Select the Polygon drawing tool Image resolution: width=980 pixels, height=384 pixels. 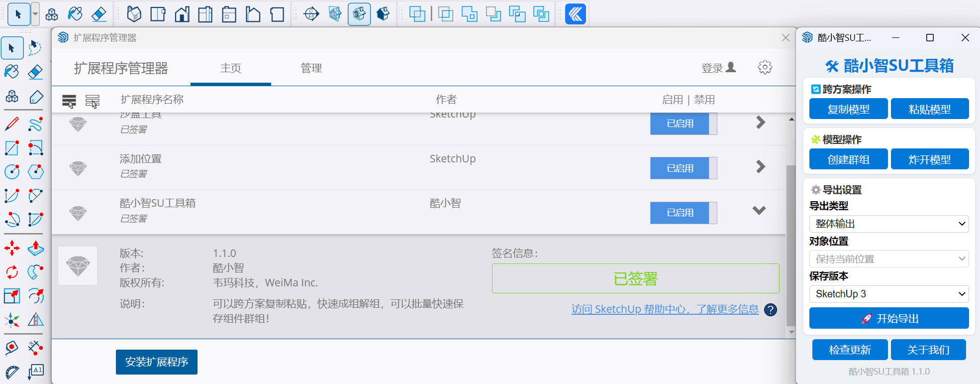point(35,172)
